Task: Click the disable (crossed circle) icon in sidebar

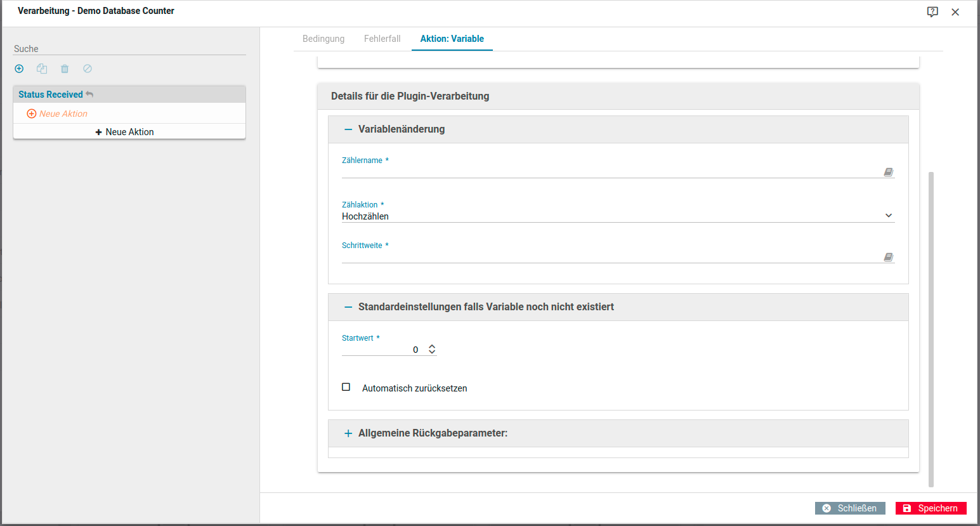Action: (88, 69)
